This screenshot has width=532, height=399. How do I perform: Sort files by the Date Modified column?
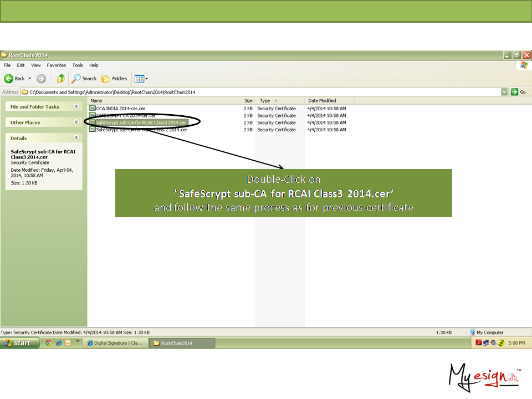[322, 100]
